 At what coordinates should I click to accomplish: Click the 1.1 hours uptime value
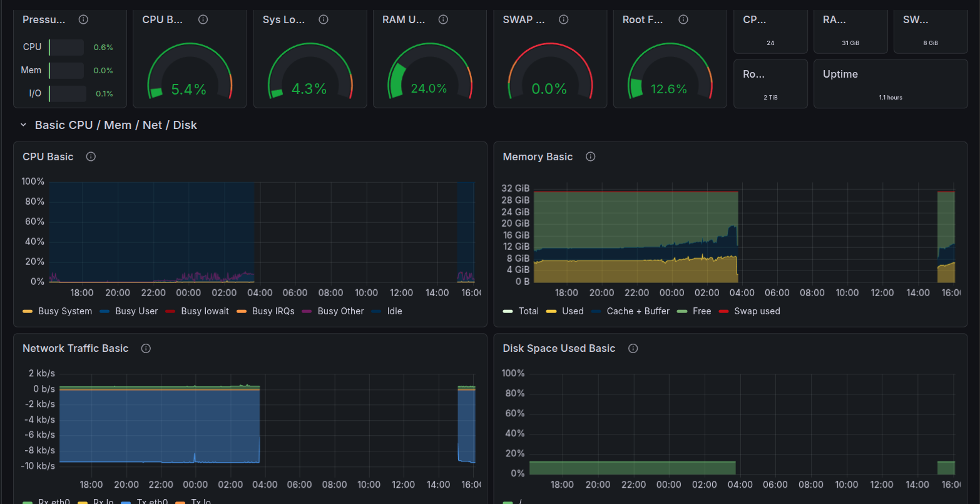point(891,98)
